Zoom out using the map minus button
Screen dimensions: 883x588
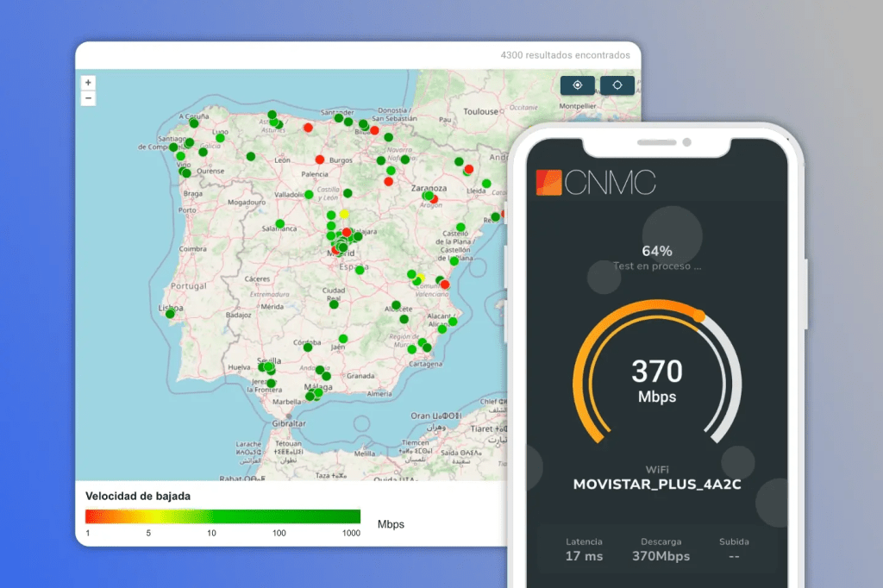[88, 97]
